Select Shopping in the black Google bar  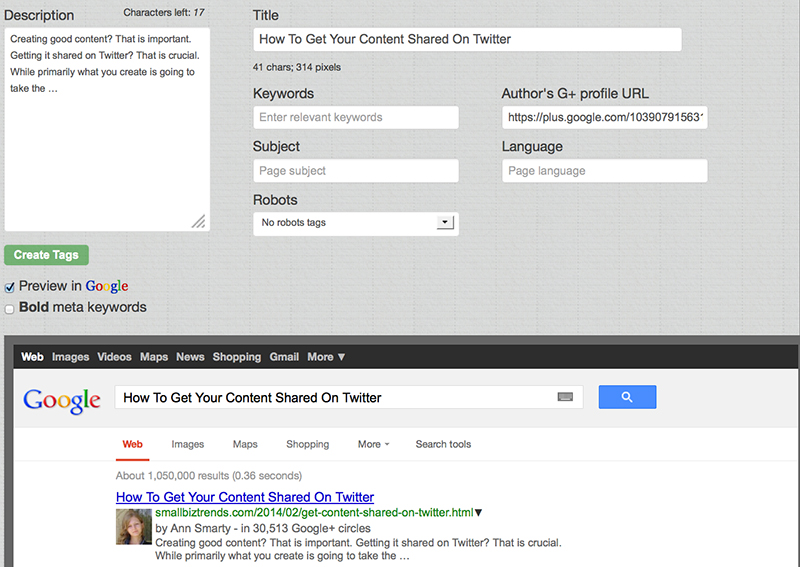pos(237,357)
